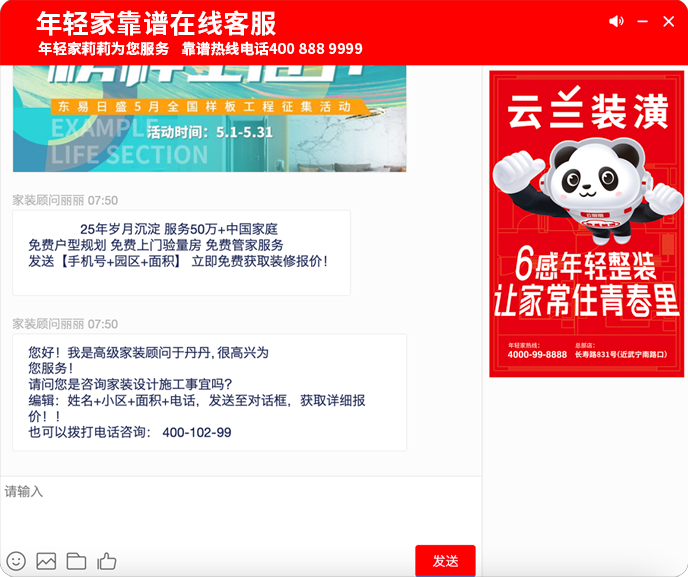Open the folder file attachment icon
This screenshot has height=577, width=688.
[76, 561]
